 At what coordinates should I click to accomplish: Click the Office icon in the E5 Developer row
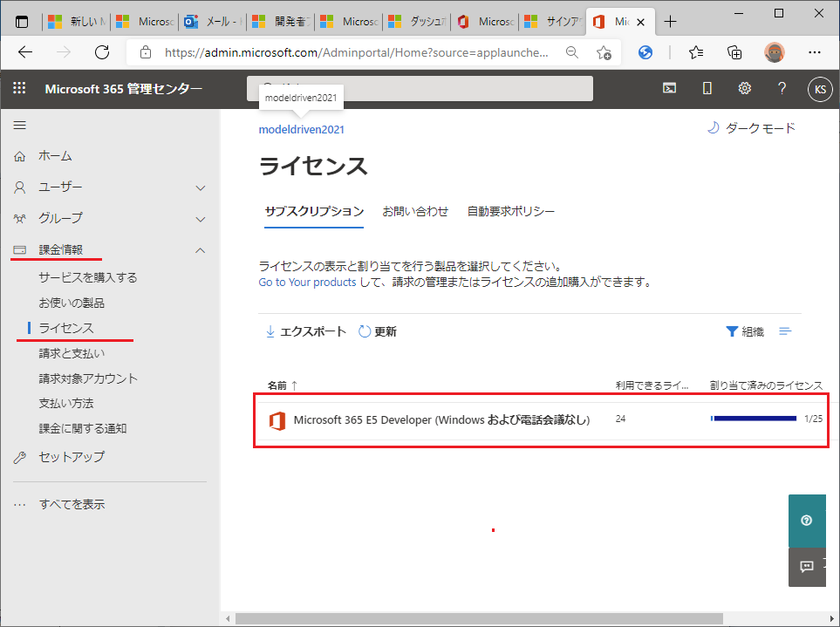click(x=277, y=420)
